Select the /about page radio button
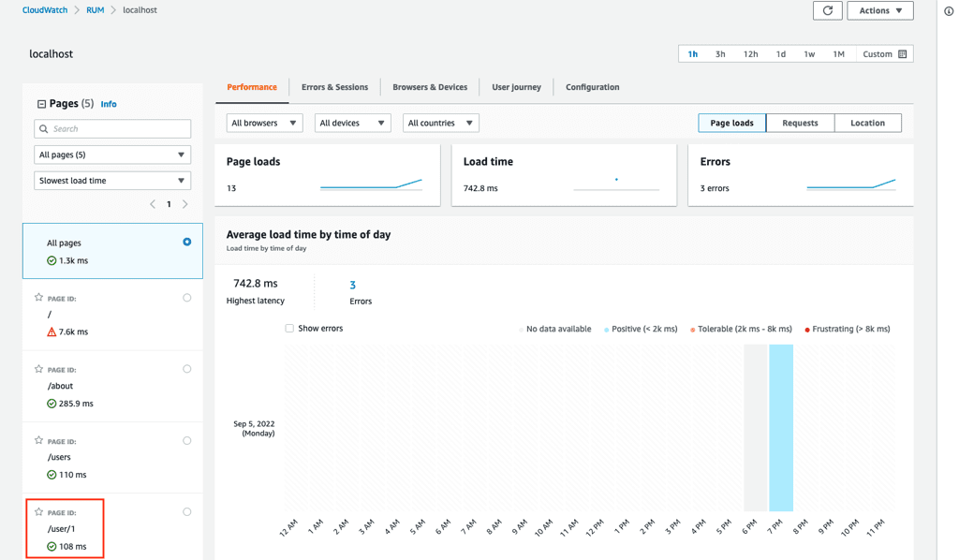This screenshot has width=959, height=560. point(186,369)
